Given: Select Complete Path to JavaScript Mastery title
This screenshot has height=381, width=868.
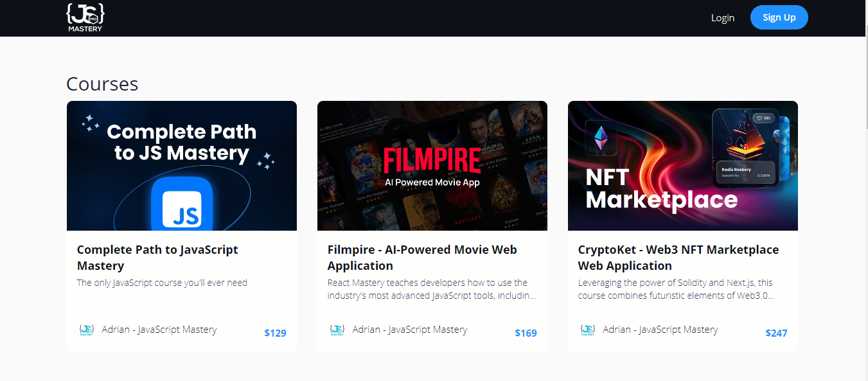Looking at the screenshot, I should pos(157,258).
